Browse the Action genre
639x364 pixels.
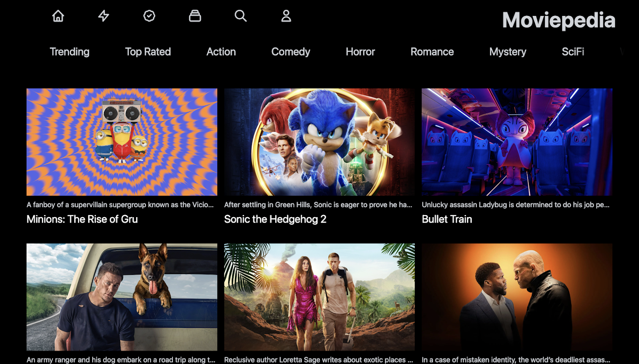[221, 52]
